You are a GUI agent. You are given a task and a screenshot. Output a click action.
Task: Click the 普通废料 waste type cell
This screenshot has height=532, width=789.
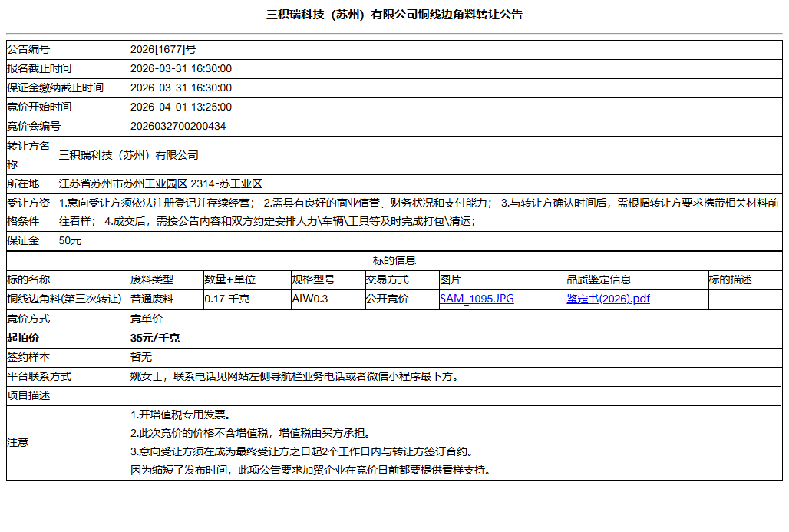(x=153, y=299)
